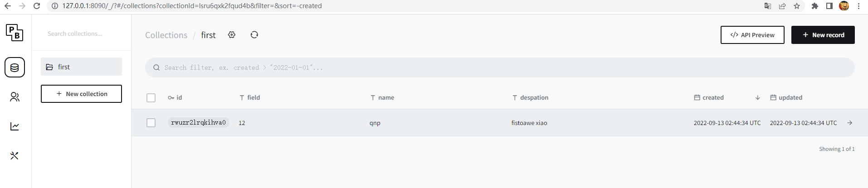
Task: Click the name value qnp
Action: click(375, 123)
